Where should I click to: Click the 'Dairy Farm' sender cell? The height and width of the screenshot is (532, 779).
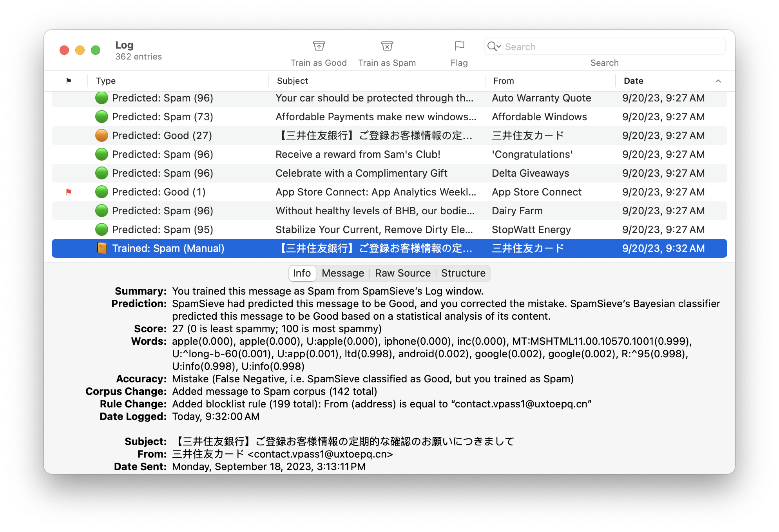click(517, 211)
